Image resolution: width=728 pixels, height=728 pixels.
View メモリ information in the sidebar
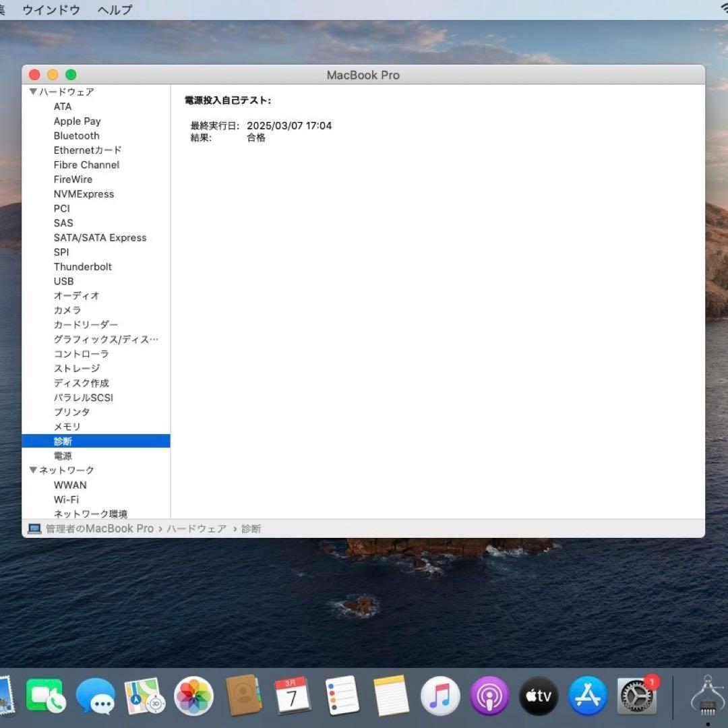[67, 427]
